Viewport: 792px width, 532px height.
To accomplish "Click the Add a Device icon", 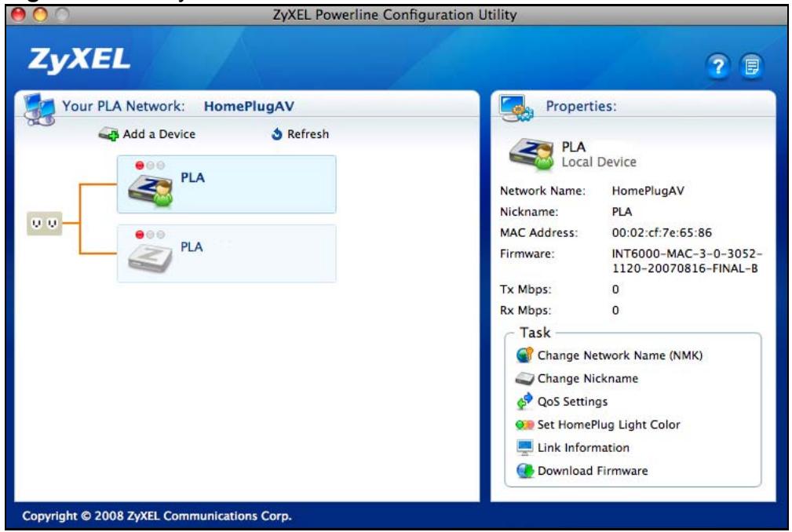I will pos(108,133).
